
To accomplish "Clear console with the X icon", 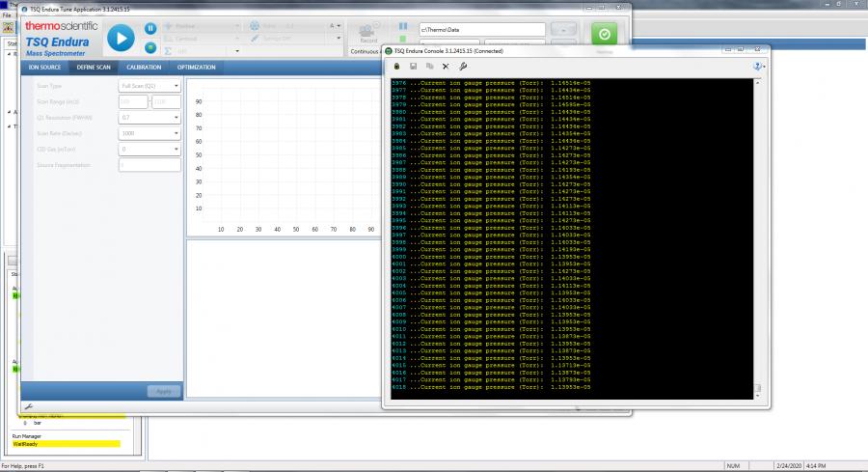I will point(446,66).
